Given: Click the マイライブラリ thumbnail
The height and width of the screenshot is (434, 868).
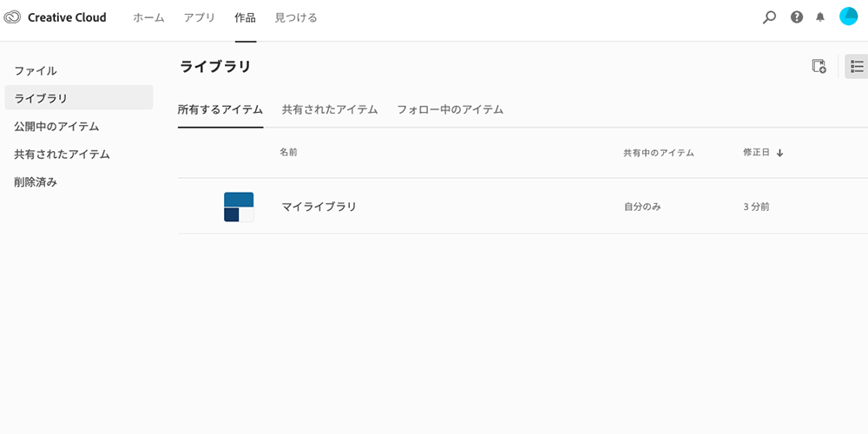Looking at the screenshot, I should pos(240,207).
